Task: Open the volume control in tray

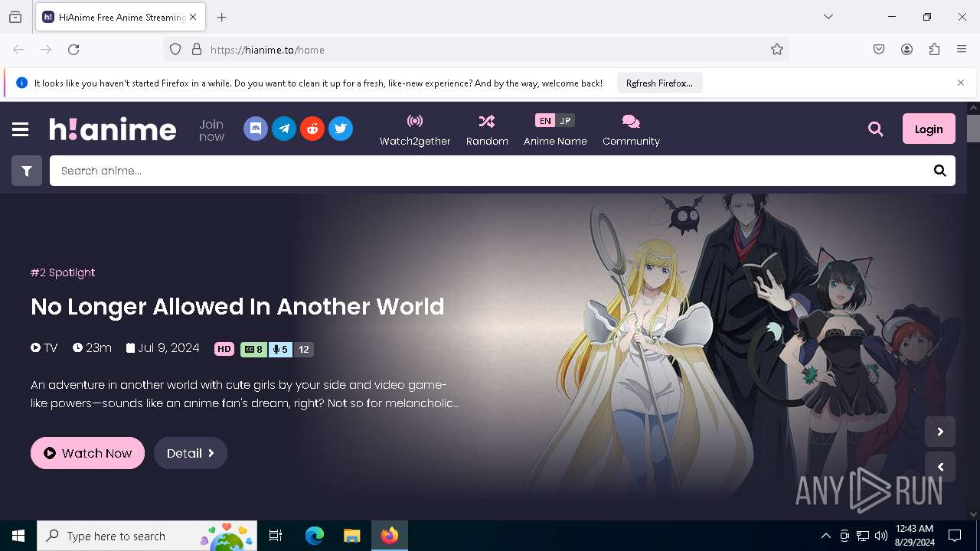Action: tap(880, 536)
